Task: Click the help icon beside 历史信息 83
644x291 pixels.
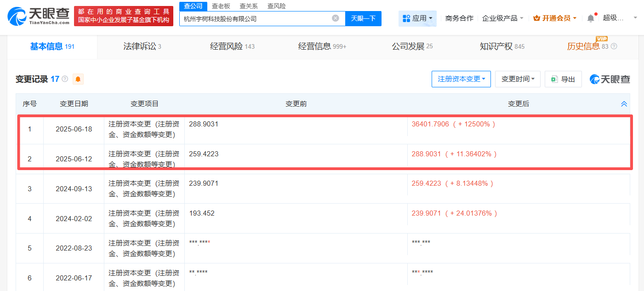Action: 614,46
